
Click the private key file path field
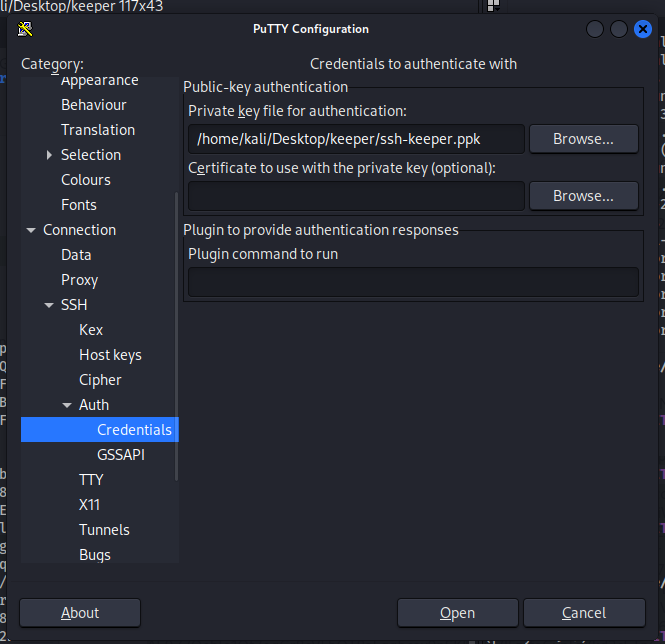pos(356,139)
